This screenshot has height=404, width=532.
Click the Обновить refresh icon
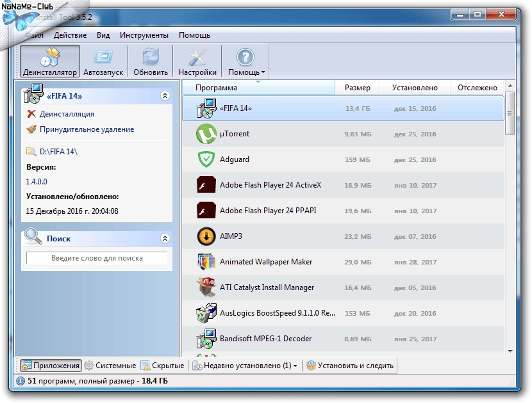[x=150, y=56]
